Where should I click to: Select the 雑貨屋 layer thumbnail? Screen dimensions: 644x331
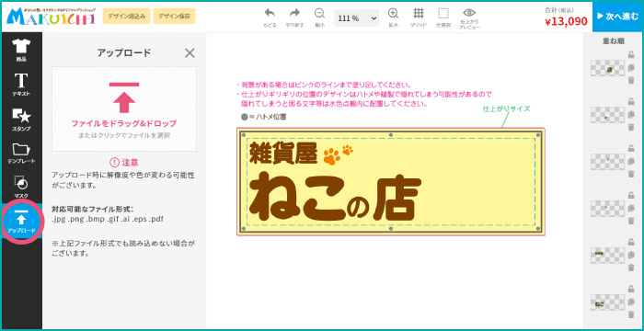pos(607,256)
